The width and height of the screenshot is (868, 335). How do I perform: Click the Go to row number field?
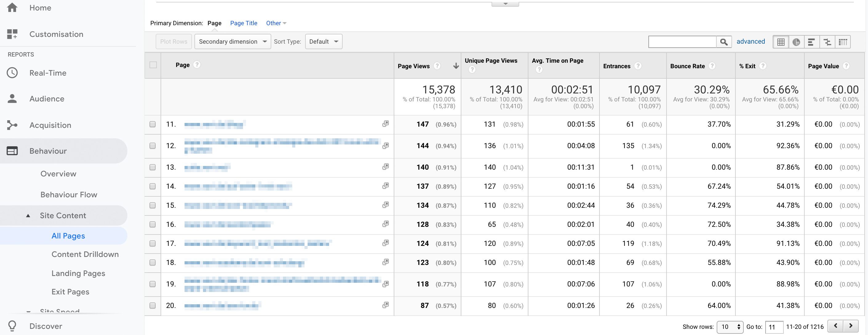774,327
